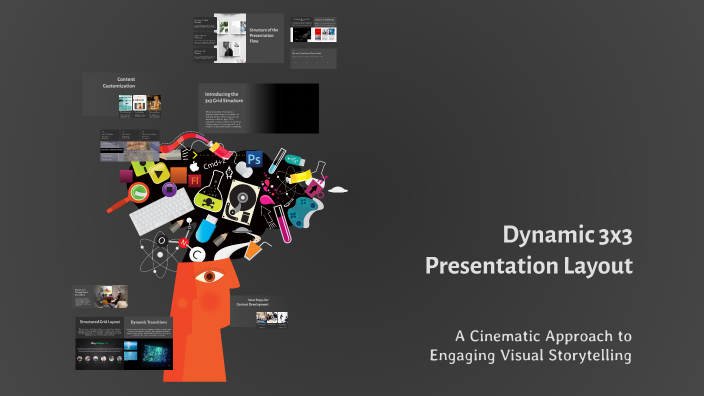704x396 pixels.
Task: Click the red Flash 'Fl' icon
Action: (x=194, y=180)
